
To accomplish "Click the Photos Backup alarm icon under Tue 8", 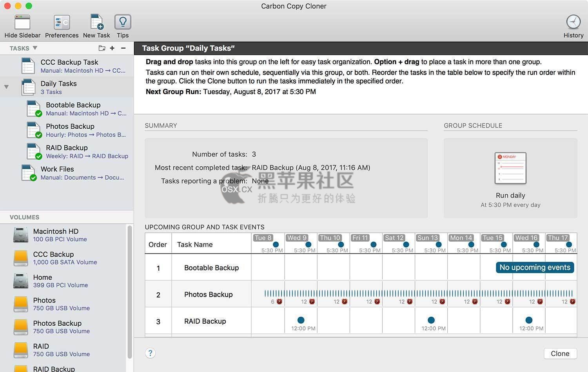I will coord(279,301).
